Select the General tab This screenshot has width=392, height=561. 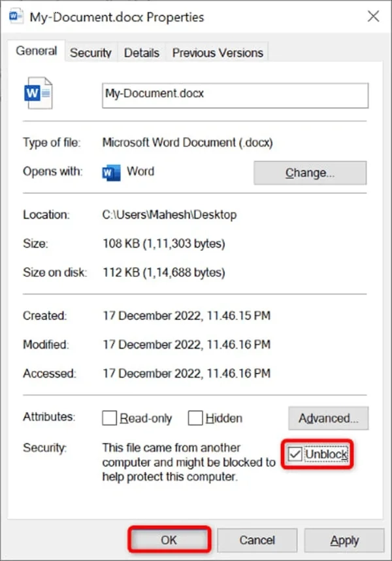tap(36, 50)
